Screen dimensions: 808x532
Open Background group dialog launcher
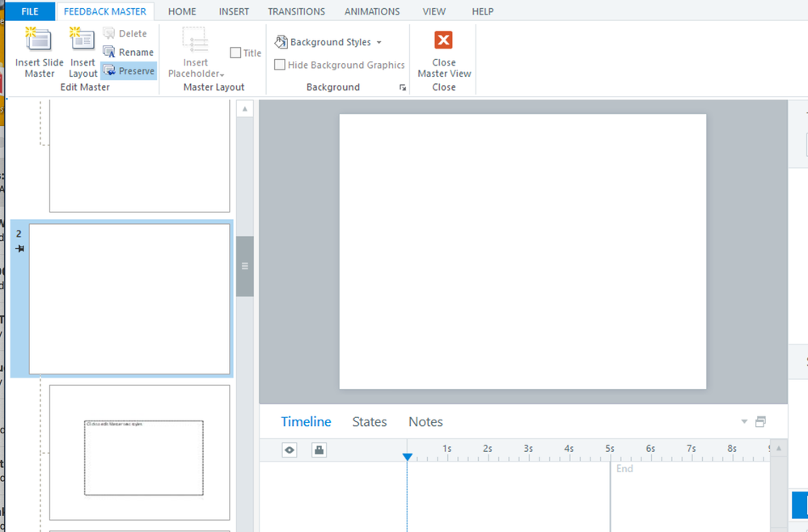pyautogui.click(x=403, y=88)
